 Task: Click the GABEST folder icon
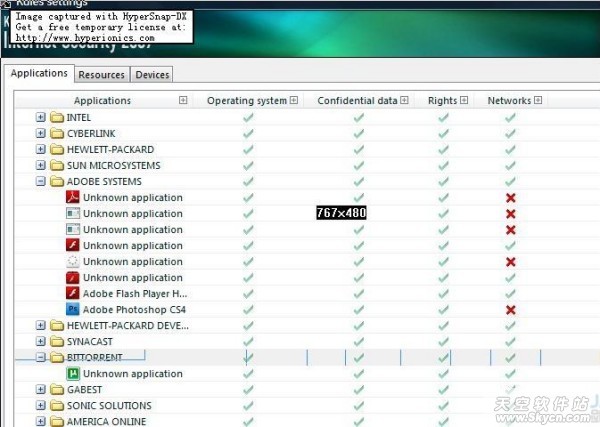coord(57,390)
